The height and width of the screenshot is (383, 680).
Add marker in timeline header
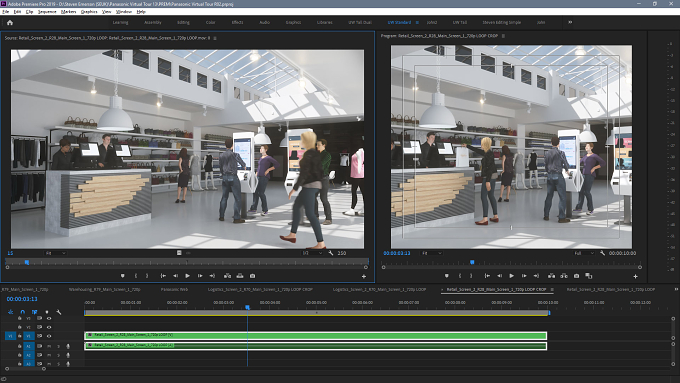(47, 312)
